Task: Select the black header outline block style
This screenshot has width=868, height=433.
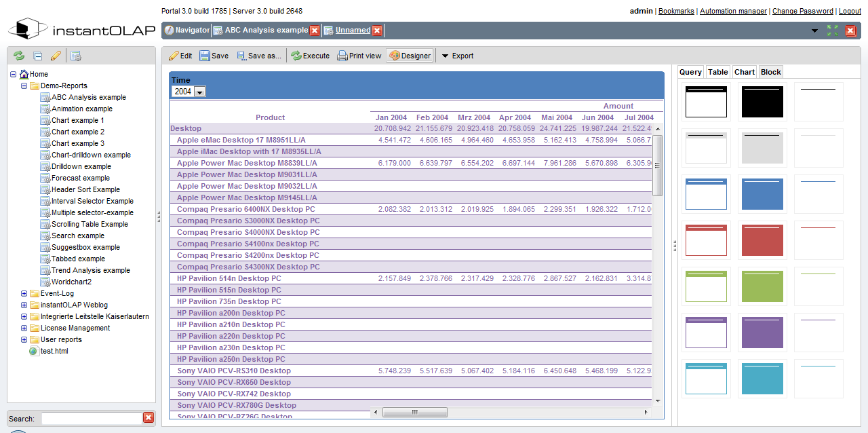Action: (706, 102)
